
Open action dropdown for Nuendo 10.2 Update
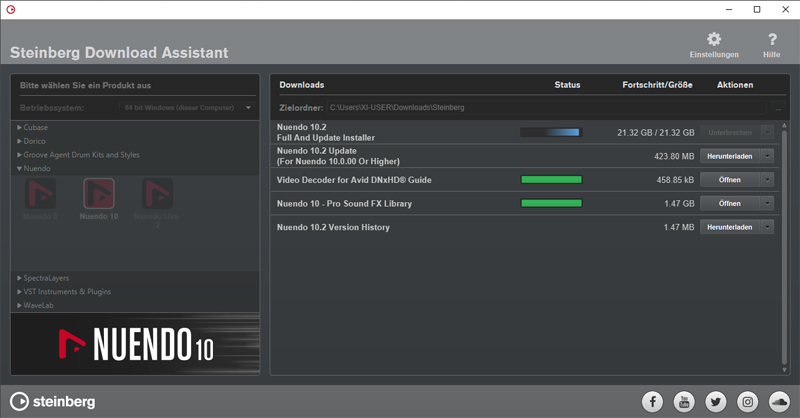(x=767, y=156)
